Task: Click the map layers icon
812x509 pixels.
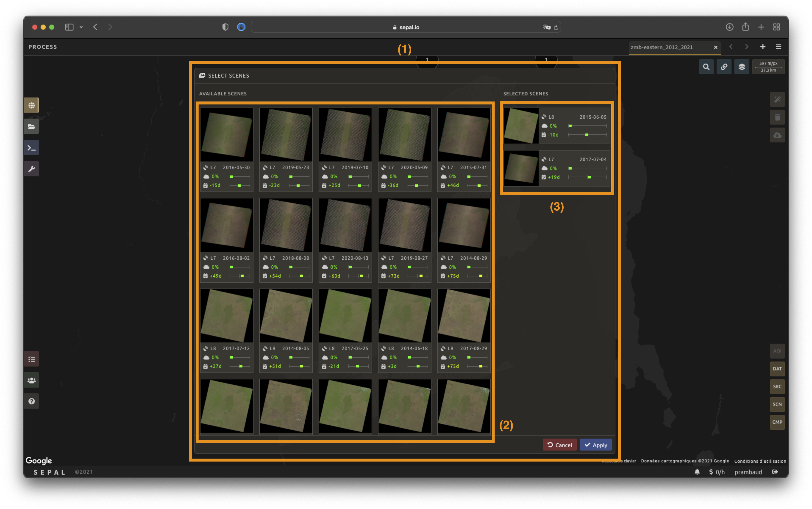Action: click(x=742, y=67)
